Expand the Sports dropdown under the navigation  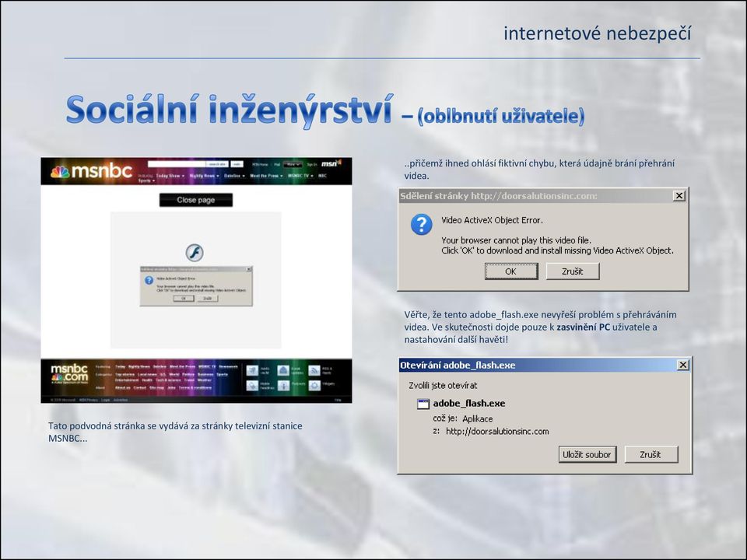point(147,181)
